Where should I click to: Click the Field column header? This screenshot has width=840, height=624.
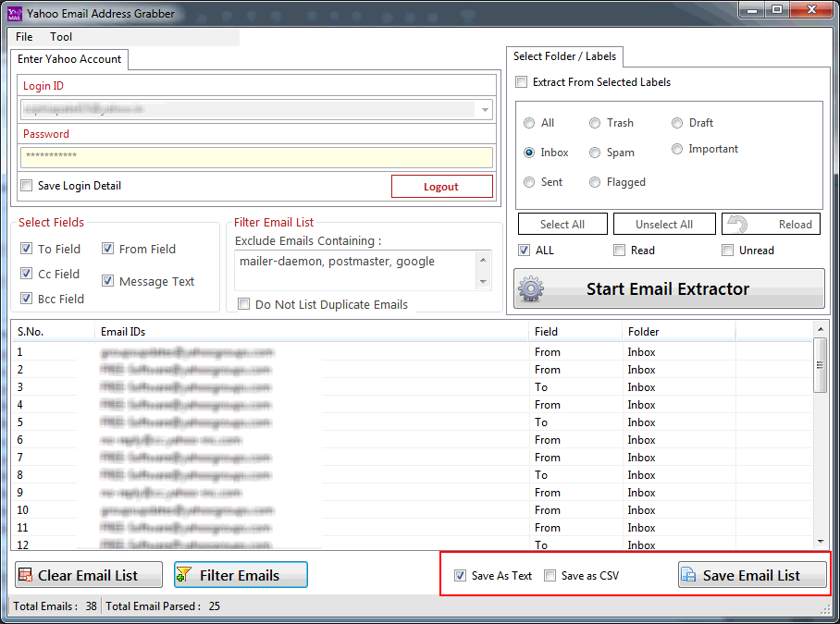point(575,332)
